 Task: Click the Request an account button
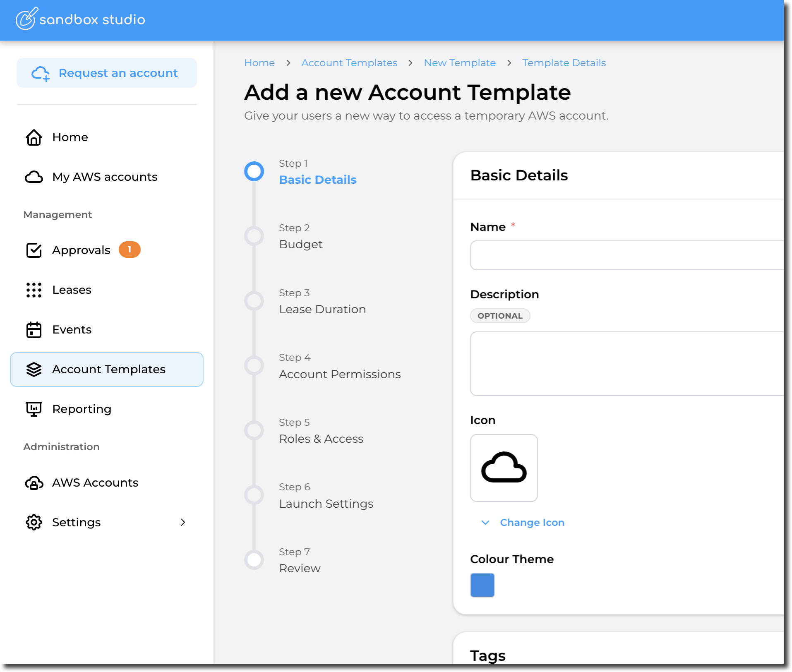pos(107,73)
